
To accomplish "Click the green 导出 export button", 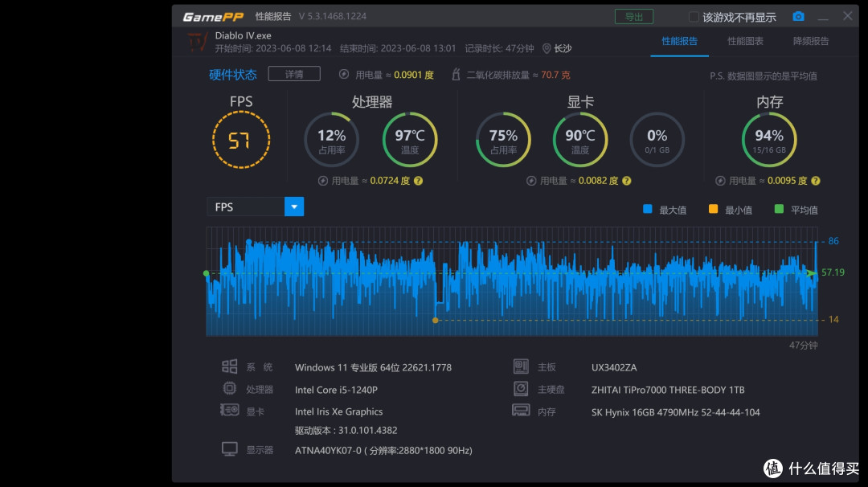I will pyautogui.click(x=634, y=17).
